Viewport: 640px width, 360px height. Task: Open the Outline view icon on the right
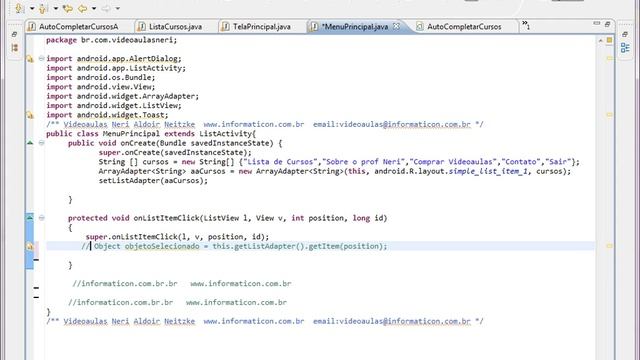(625, 48)
